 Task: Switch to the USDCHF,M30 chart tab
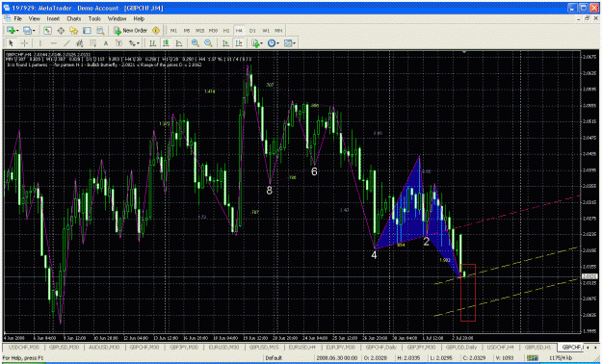pyautogui.click(x=24, y=347)
